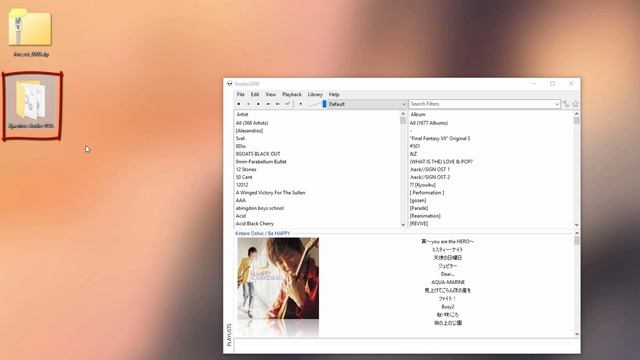Open the File menu
The width and height of the screenshot is (640, 360).
pos(241,94)
